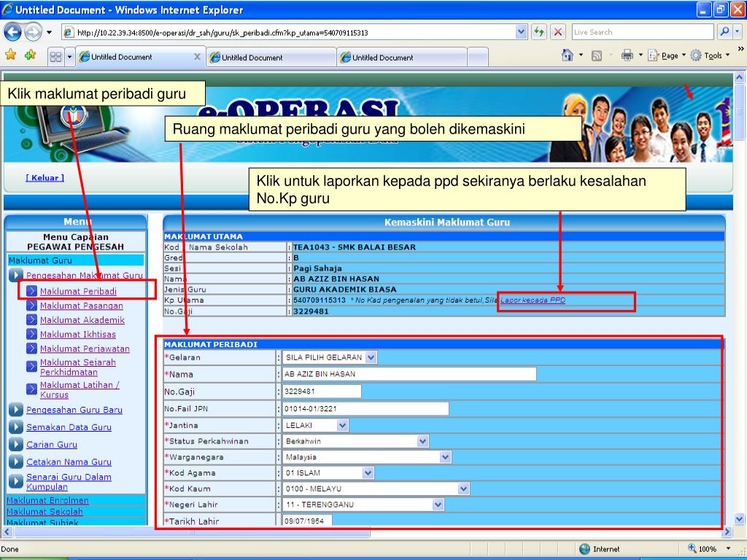Viewport: 747px width, 560px height.
Task: Open the Maklumat Peribadi link
Action: (x=78, y=291)
